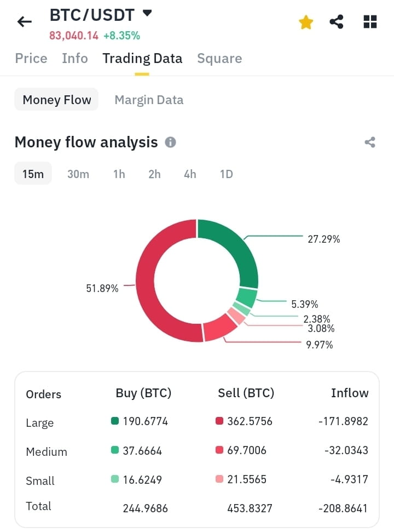This screenshot has width=394, height=532.
Task: Open the grid menu icon
Action: coord(370,22)
